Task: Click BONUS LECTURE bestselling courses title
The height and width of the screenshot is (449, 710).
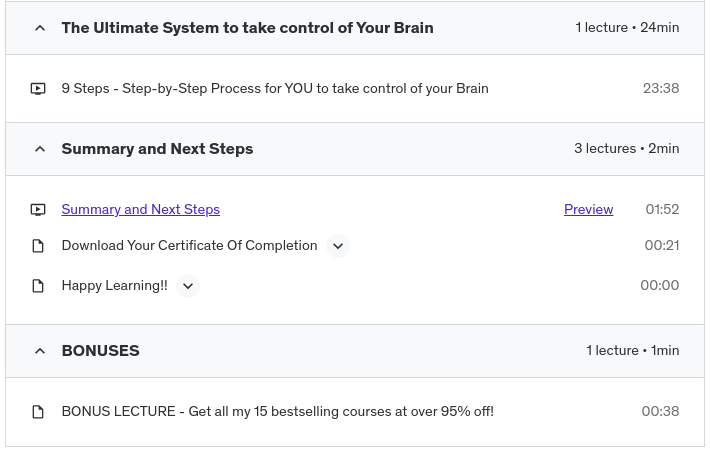Action: [277, 412]
